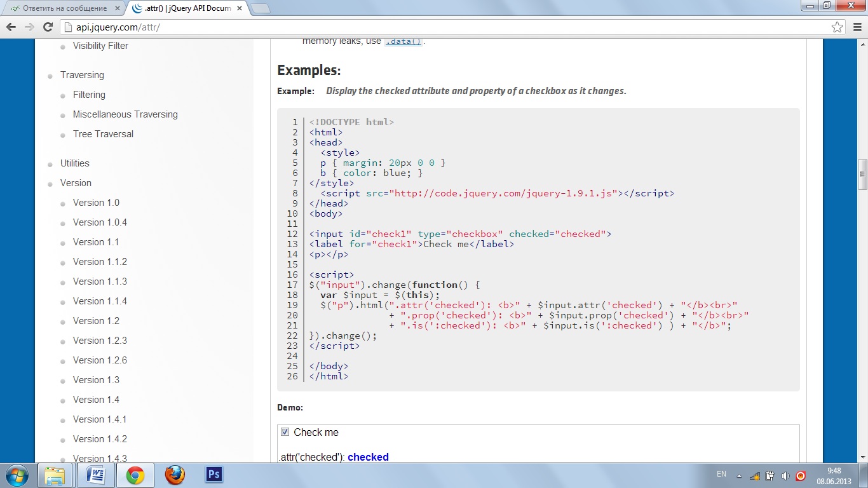Open Photoshop from the taskbar

[214, 475]
